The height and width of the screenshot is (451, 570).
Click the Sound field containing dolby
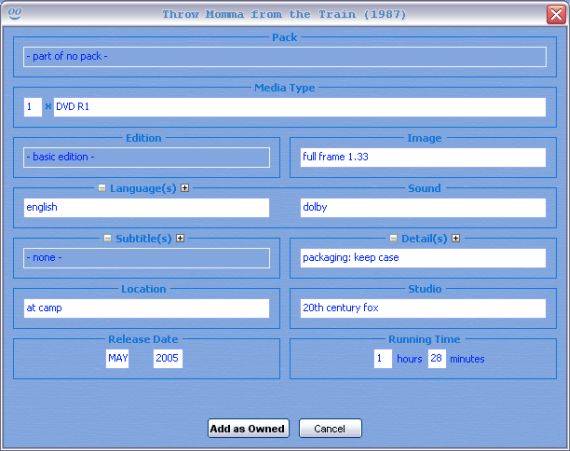(x=423, y=208)
